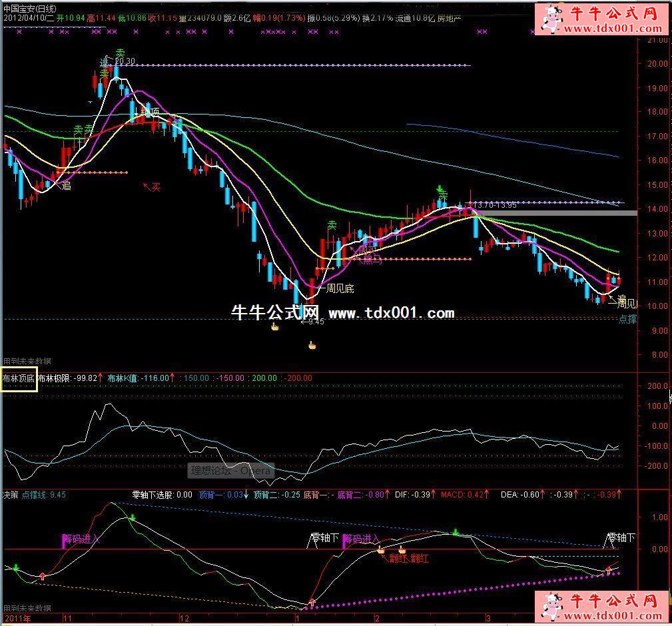Viewport: 672px width, 626px height.
Task: Select the highlighted 布林顶底 indicator label
Action: point(19,378)
